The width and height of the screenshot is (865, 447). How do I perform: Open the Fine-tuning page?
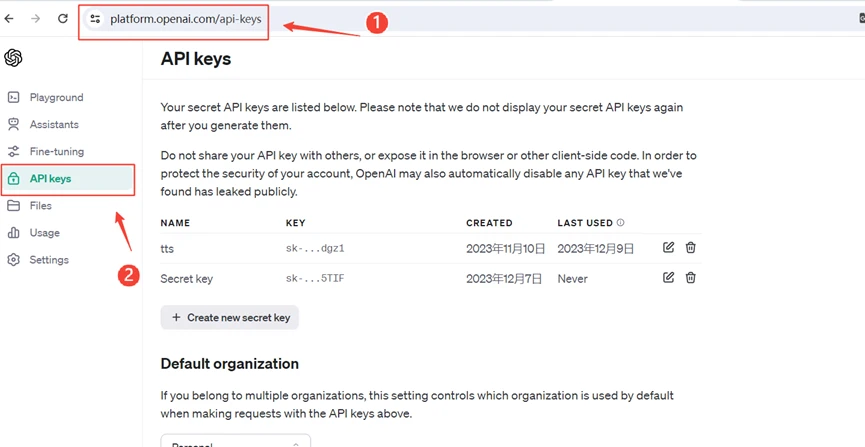tap(56, 151)
